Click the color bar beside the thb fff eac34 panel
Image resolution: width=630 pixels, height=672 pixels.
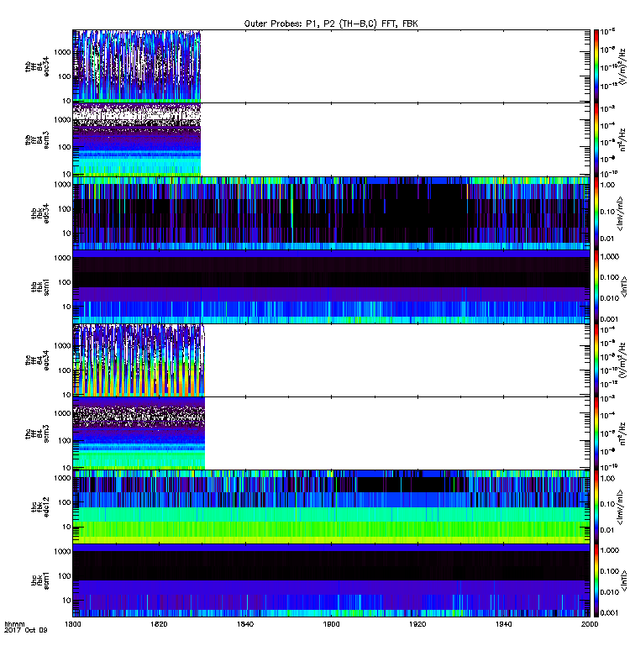(596, 66)
